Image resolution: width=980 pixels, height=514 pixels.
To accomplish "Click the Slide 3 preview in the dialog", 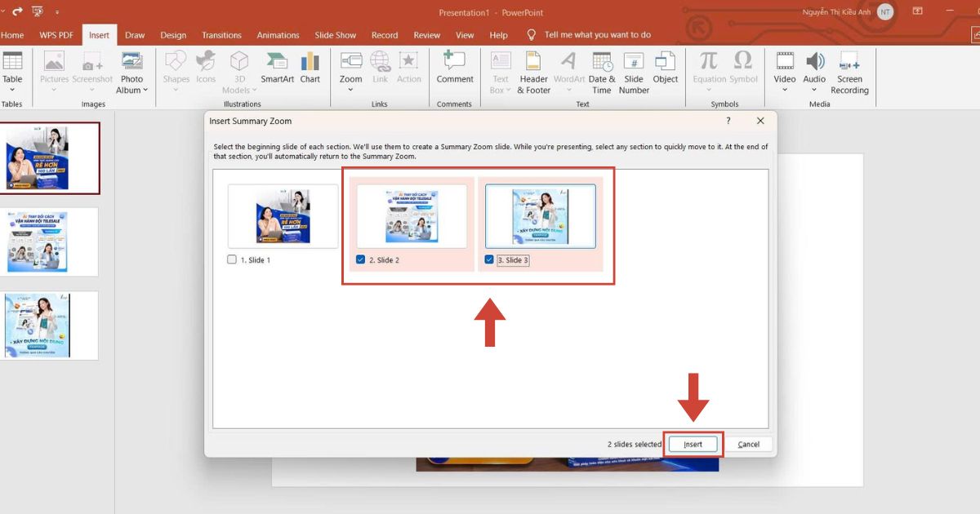I will pyautogui.click(x=541, y=216).
